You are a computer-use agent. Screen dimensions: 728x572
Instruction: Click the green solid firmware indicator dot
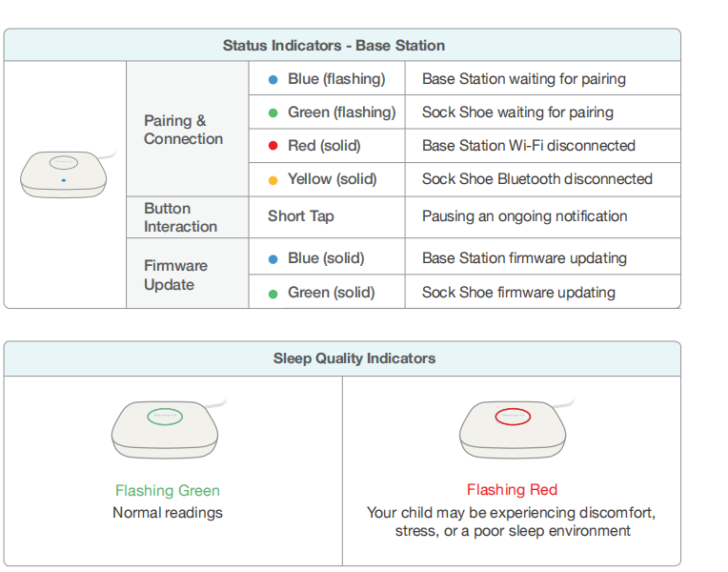(x=273, y=293)
